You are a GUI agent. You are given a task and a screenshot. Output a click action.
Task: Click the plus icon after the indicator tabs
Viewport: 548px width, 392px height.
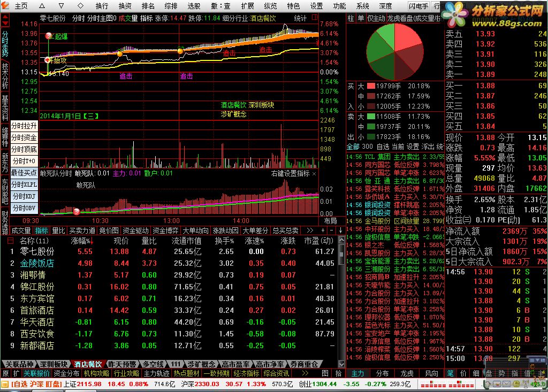click(323, 230)
